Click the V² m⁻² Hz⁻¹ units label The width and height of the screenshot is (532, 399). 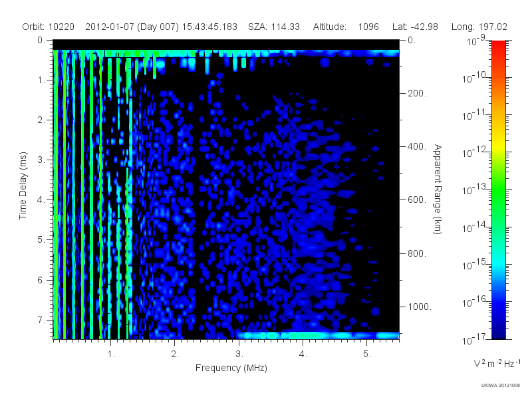pyautogui.click(x=497, y=363)
